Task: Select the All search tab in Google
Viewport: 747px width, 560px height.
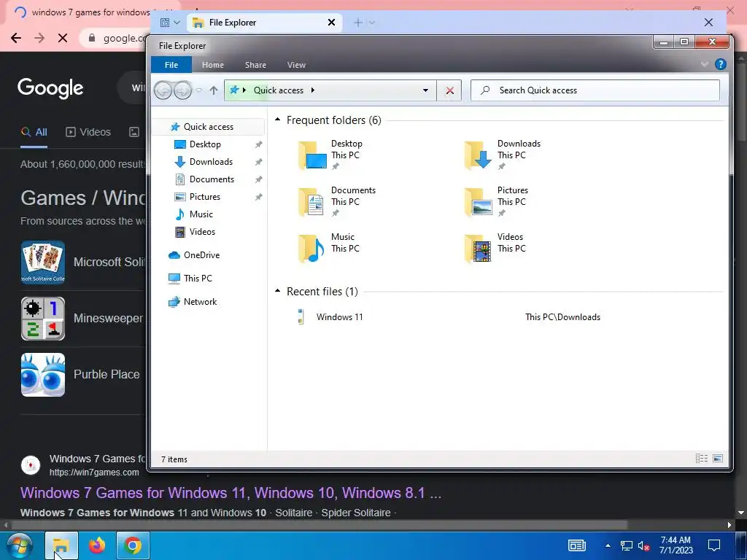Action: (x=34, y=133)
